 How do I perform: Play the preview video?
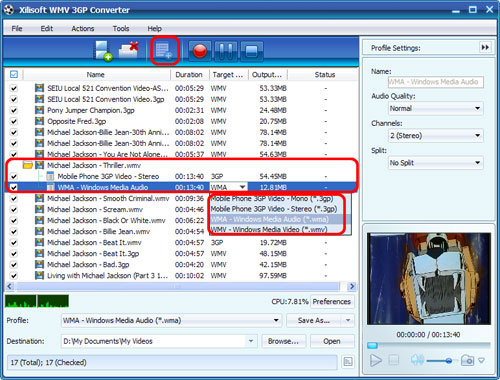pyautogui.click(x=376, y=360)
